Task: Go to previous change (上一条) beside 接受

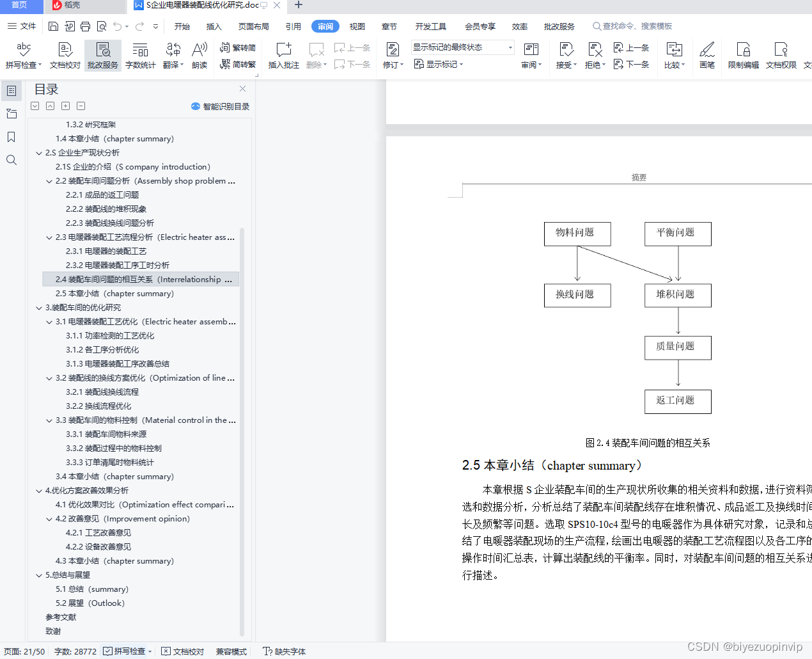Action: (631, 47)
